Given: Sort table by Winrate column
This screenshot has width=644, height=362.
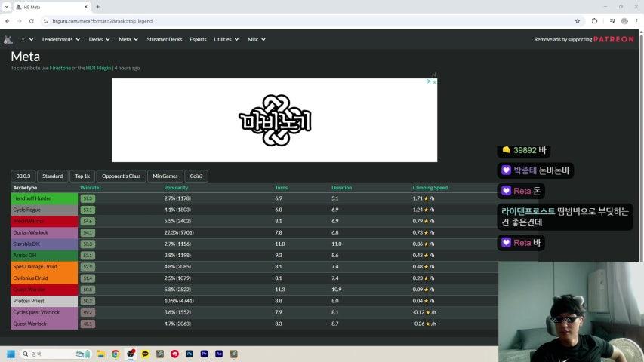Looking at the screenshot, I should (x=91, y=188).
